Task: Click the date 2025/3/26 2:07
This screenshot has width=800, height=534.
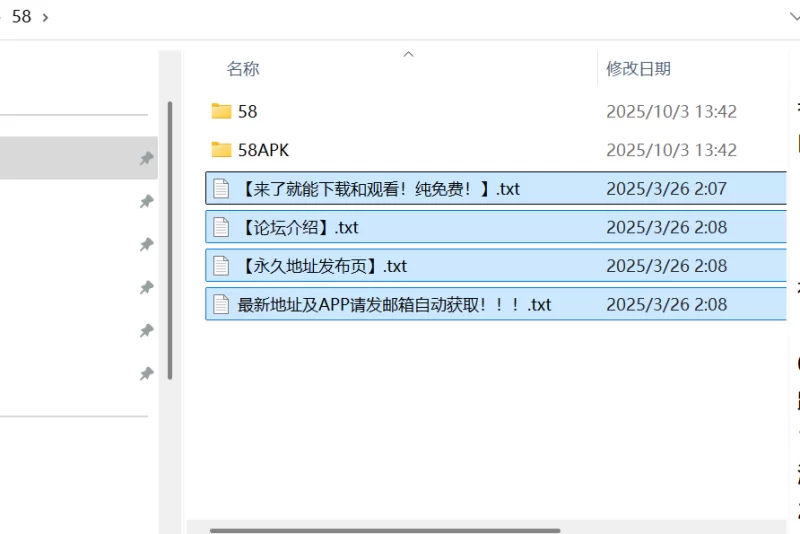Action: [x=666, y=189]
